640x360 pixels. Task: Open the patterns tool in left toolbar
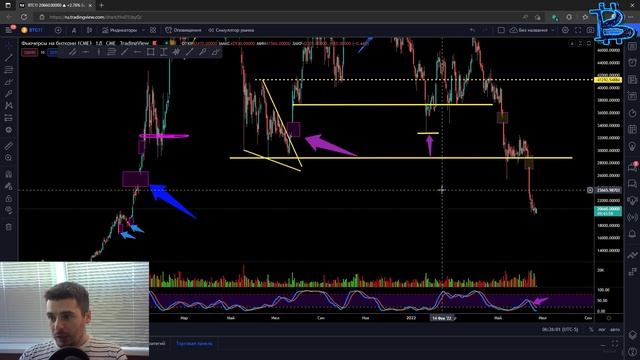pyautogui.click(x=9, y=106)
